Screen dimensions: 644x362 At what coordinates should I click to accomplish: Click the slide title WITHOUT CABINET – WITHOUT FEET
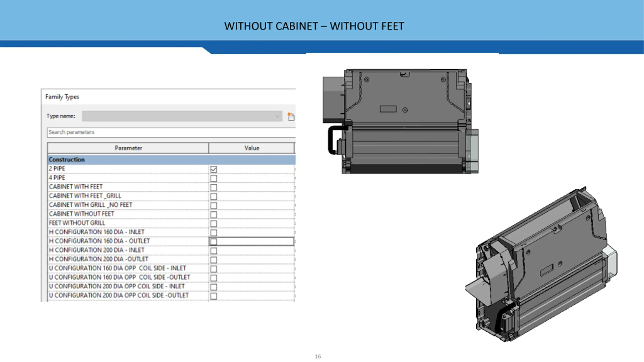[314, 26]
